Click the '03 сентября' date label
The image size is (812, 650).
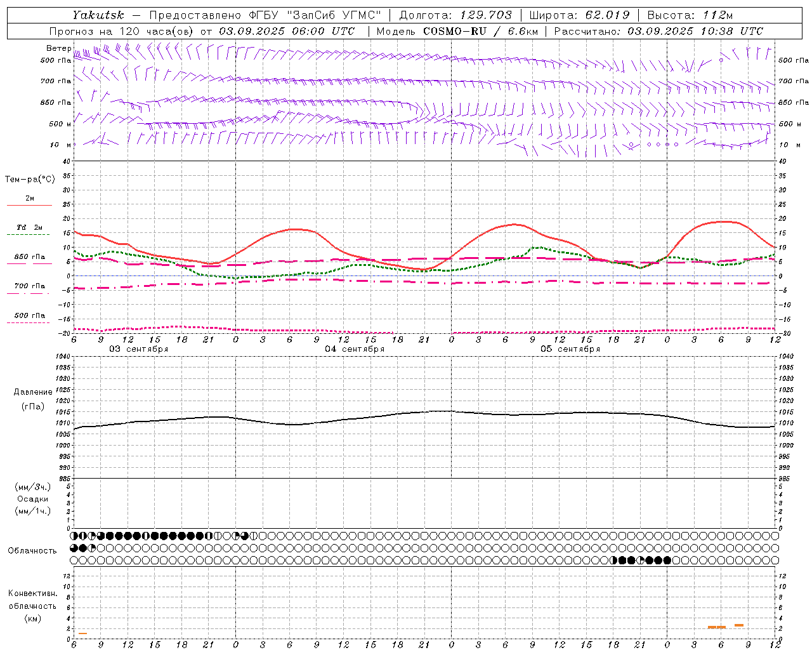pyautogui.click(x=139, y=349)
